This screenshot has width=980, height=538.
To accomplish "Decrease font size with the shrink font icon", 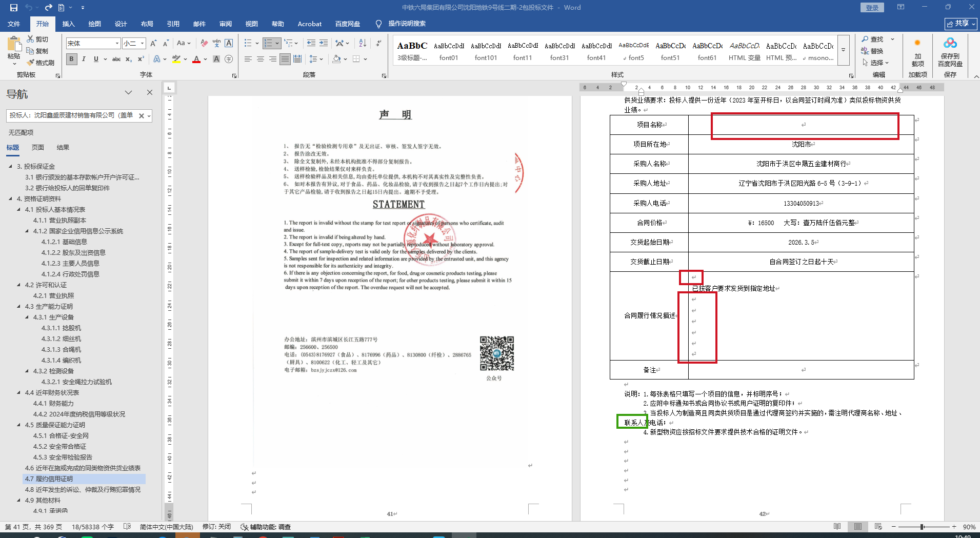I will coord(165,44).
